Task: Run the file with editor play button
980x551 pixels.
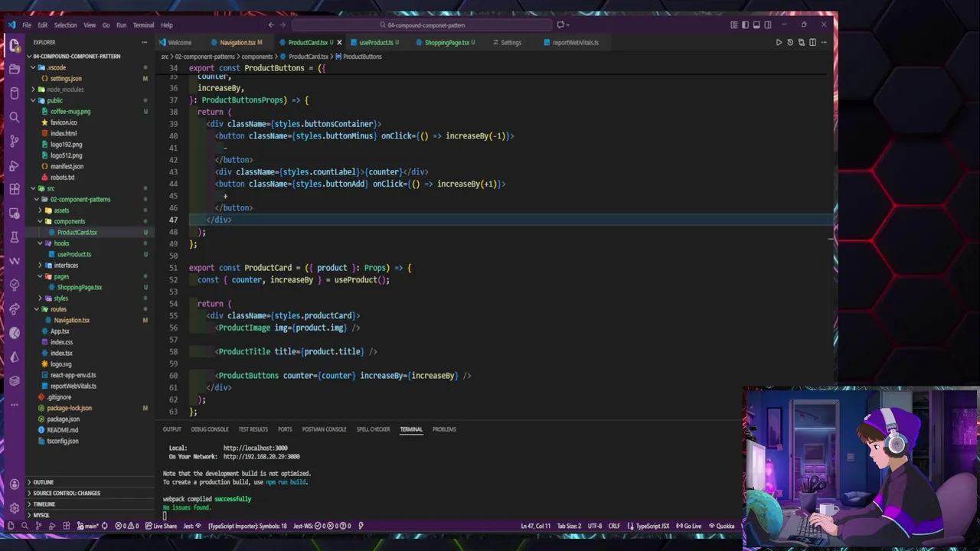Action: coord(779,43)
